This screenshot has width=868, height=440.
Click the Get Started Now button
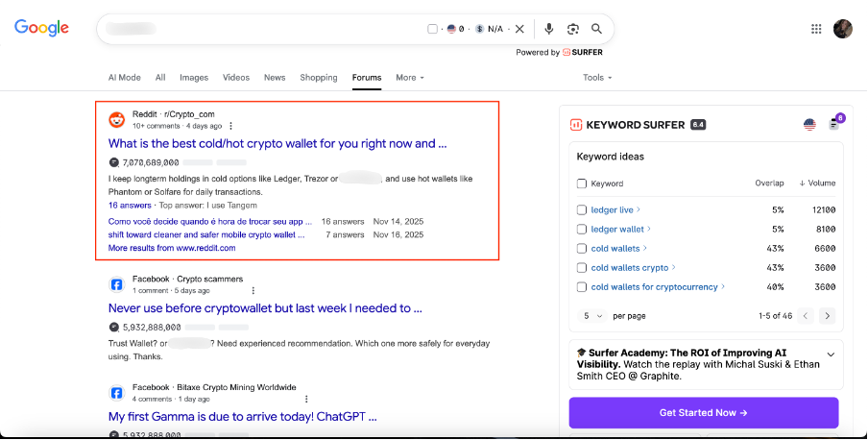pyautogui.click(x=704, y=413)
